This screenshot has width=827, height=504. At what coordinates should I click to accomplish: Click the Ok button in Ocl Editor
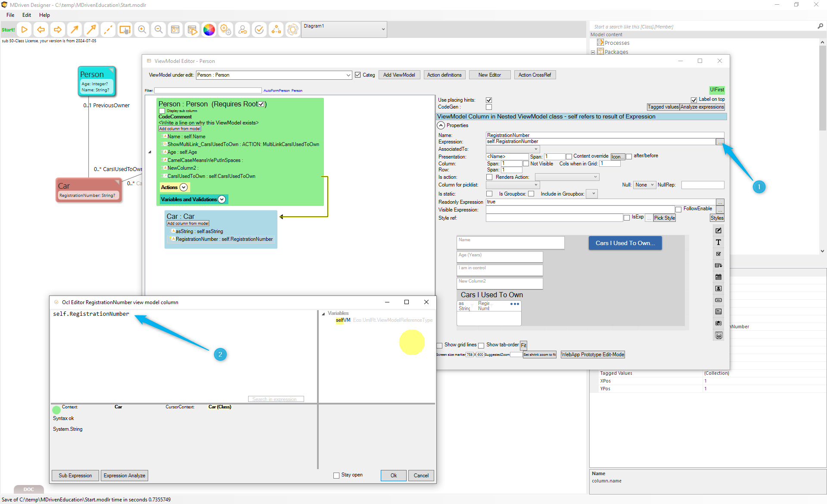(393, 476)
